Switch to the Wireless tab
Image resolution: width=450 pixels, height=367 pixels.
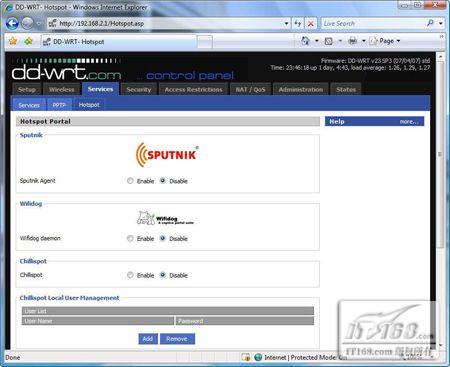[61, 89]
